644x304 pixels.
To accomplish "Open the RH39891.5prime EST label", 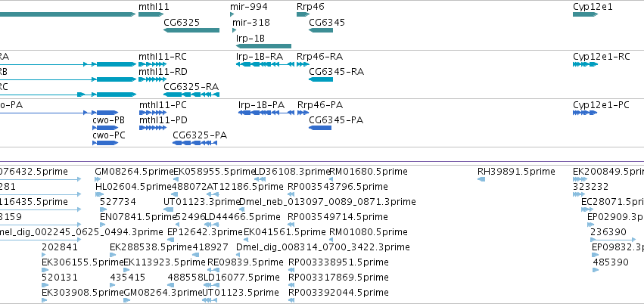I will [516, 172].
